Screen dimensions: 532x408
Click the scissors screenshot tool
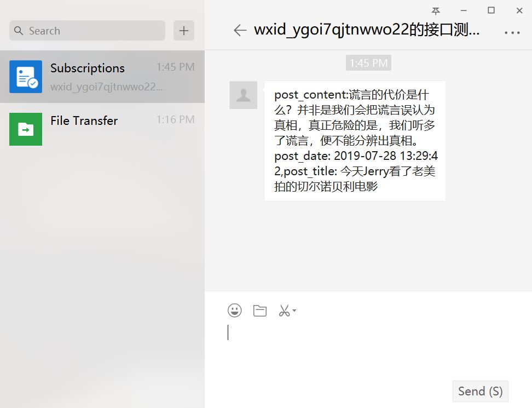point(284,311)
